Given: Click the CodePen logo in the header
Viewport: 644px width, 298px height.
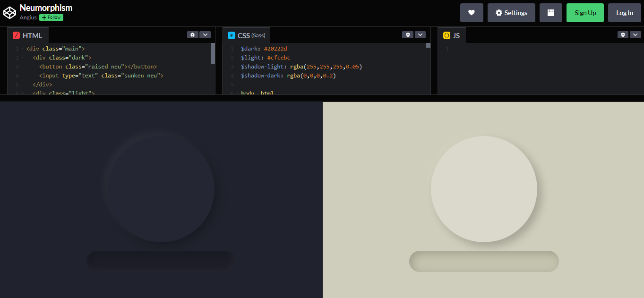Looking at the screenshot, I should point(9,12).
